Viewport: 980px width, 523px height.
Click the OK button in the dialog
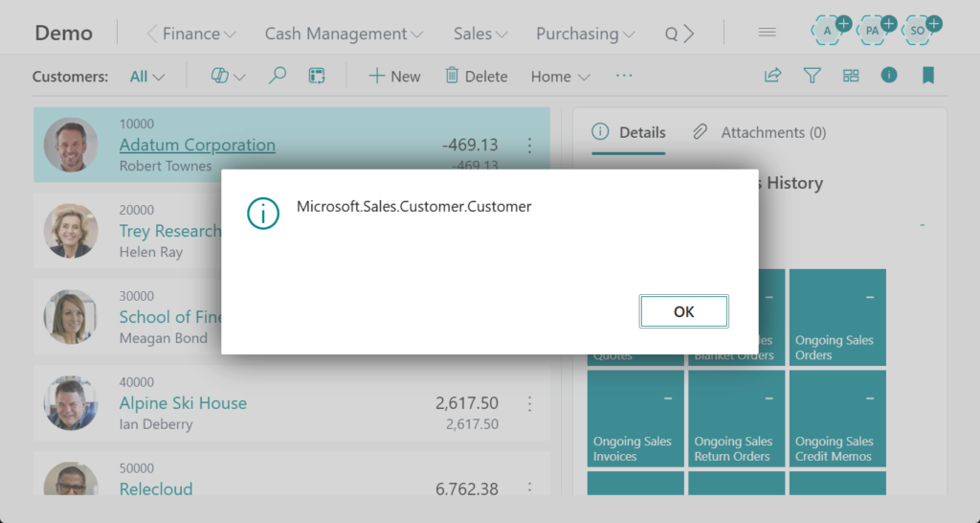tap(683, 311)
